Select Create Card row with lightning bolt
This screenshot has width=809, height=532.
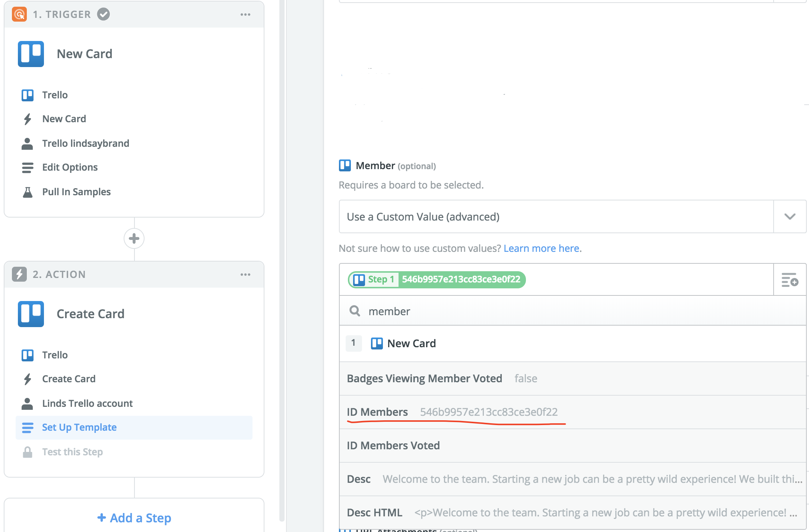pos(134,379)
